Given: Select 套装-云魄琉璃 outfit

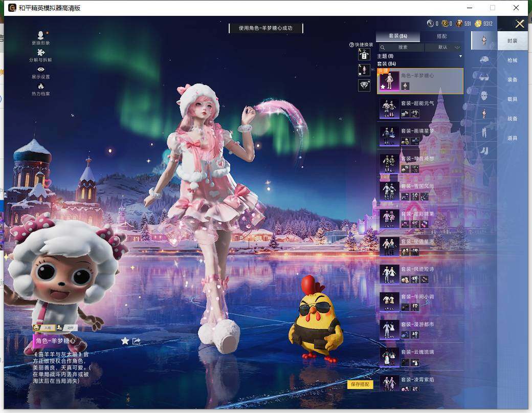Looking at the screenshot, I should [x=420, y=358].
